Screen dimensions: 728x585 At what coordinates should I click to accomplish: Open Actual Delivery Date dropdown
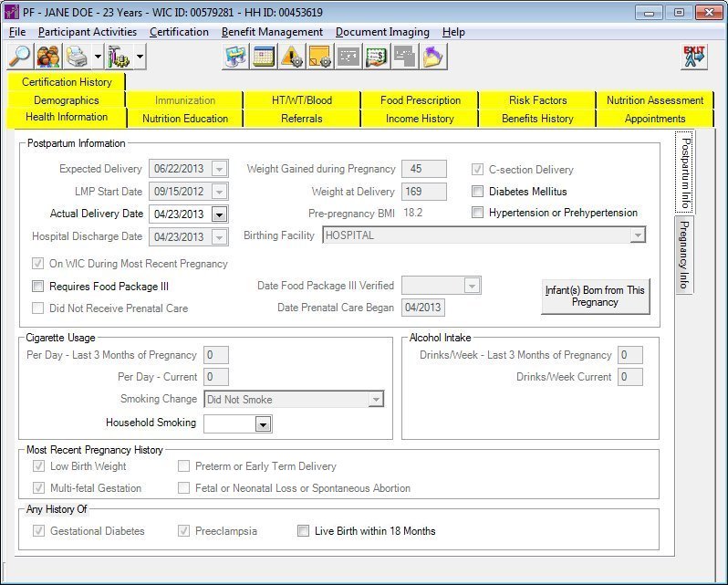tap(220, 214)
